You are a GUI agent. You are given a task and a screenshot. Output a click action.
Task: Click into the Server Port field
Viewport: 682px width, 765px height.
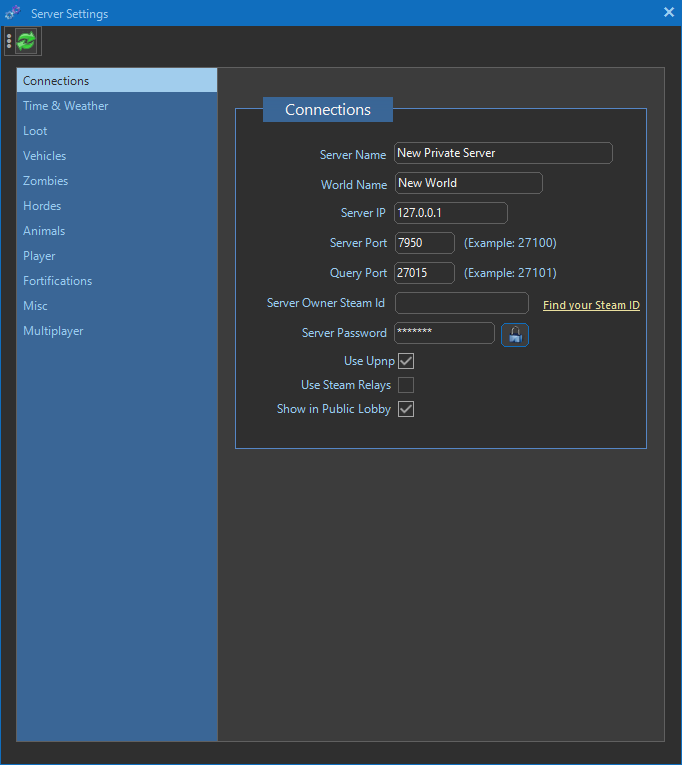click(x=424, y=243)
